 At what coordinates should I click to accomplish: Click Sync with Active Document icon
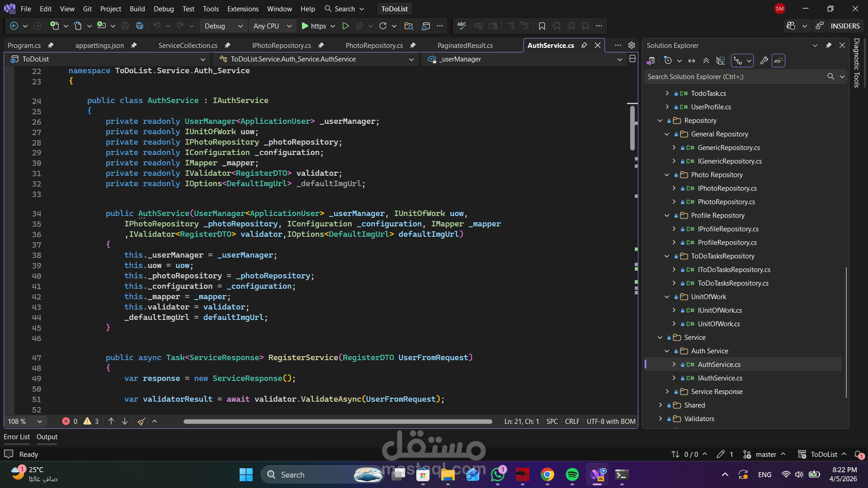click(692, 61)
